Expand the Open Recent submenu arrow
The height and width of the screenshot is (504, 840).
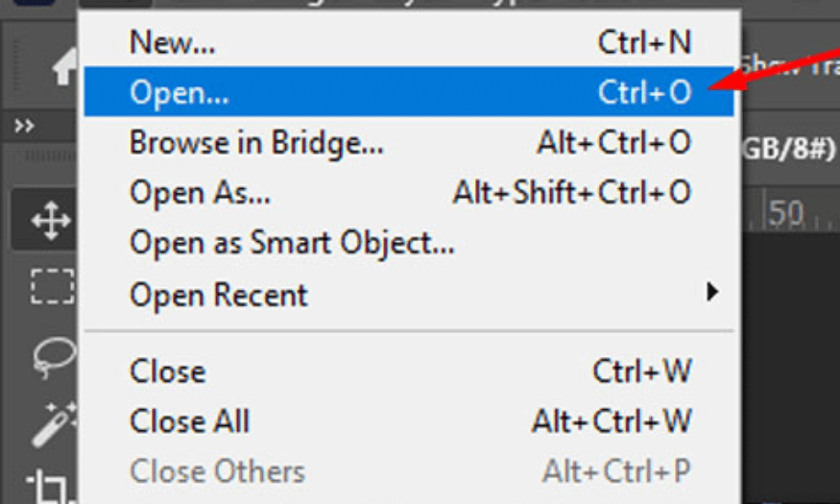click(712, 293)
